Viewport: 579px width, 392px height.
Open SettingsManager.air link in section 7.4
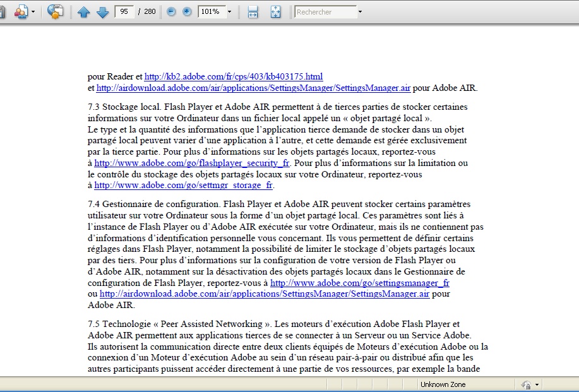[265, 294]
